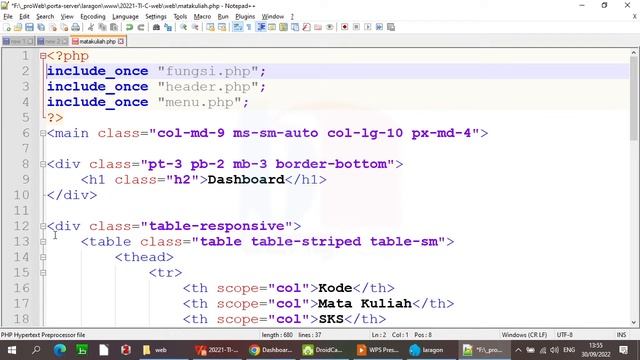This screenshot has height=360, width=640.
Task: Click Save Recorded Macro icon
Action: coord(391,27)
